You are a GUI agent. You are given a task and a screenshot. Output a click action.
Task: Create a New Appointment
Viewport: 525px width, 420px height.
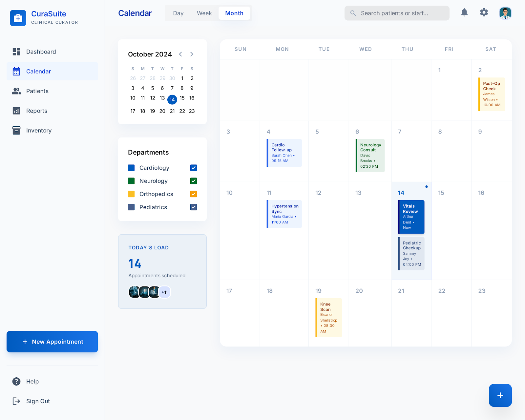(52, 342)
